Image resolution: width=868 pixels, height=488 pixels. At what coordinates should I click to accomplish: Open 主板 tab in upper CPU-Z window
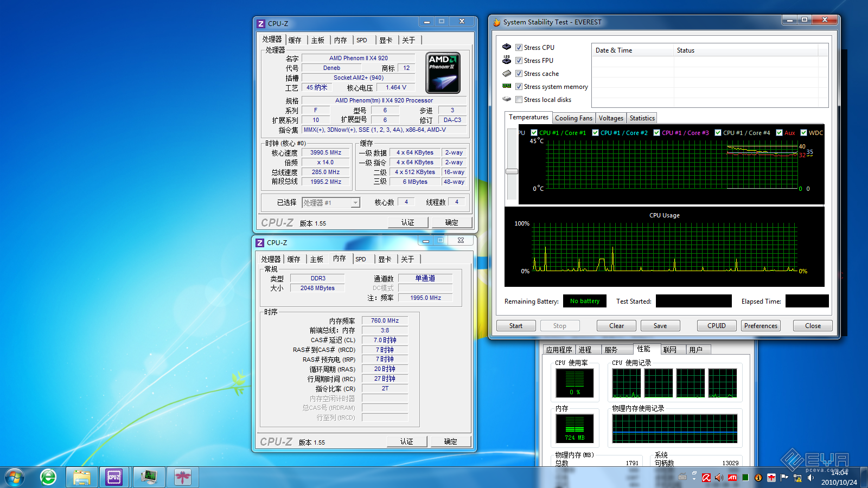pos(318,41)
